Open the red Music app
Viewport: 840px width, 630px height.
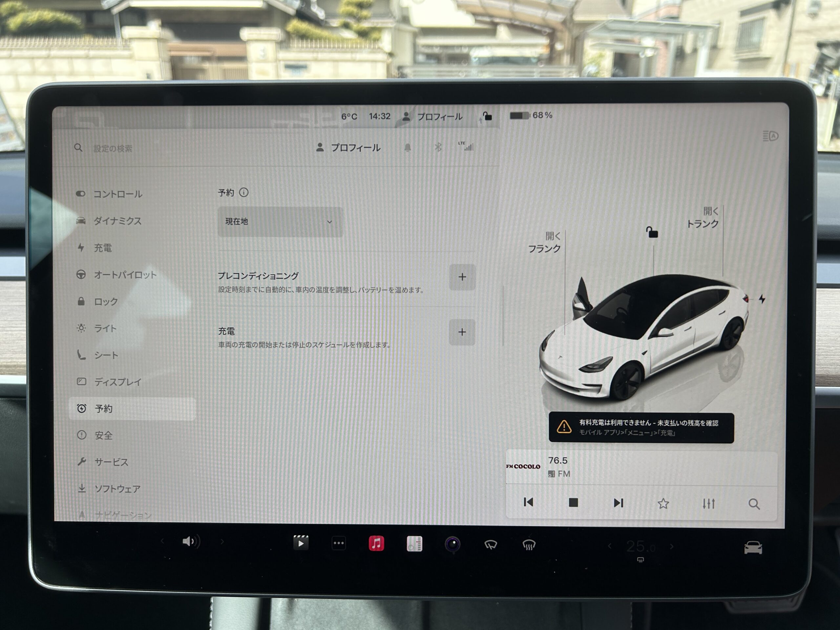click(376, 544)
